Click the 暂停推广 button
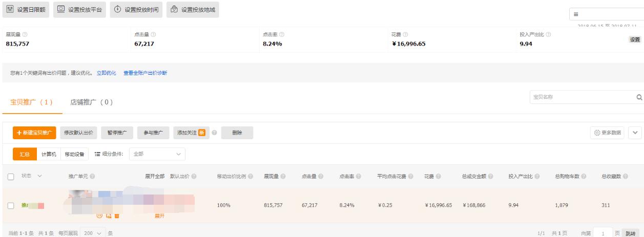The width and height of the screenshot is (644, 237). pos(117,133)
